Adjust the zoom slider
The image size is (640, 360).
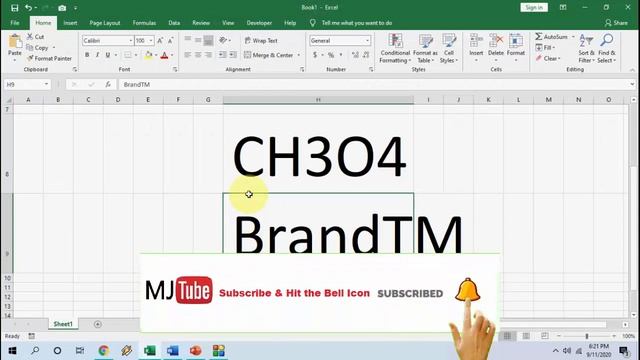click(x=587, y=336)
